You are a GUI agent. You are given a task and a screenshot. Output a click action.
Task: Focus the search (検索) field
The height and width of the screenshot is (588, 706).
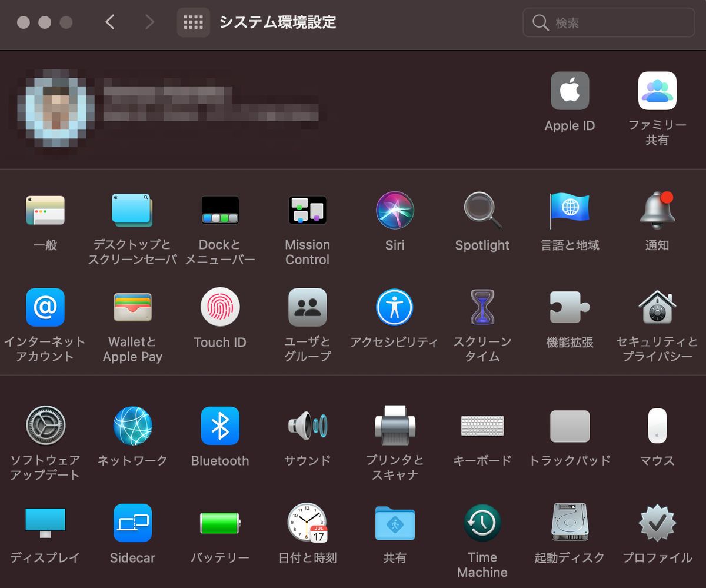[608, 23]
